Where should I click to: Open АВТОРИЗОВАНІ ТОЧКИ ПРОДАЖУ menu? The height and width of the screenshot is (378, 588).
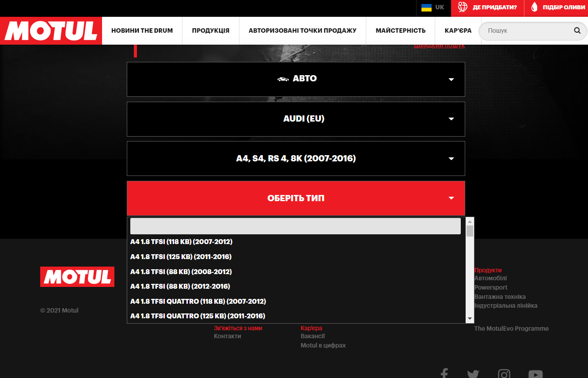303,31
